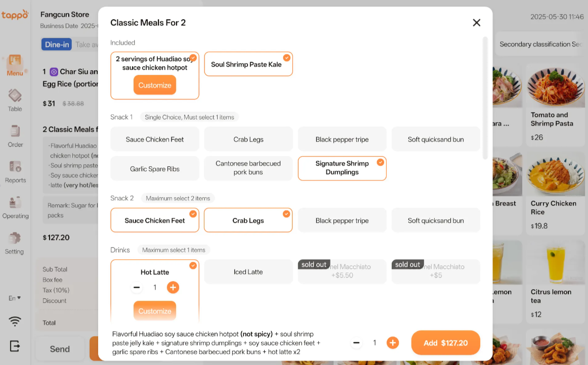This screenshot has height=365, width=588.
Task: Switch to the Dine-in tab
Action: pyautogui.click(x=57, y=44)
